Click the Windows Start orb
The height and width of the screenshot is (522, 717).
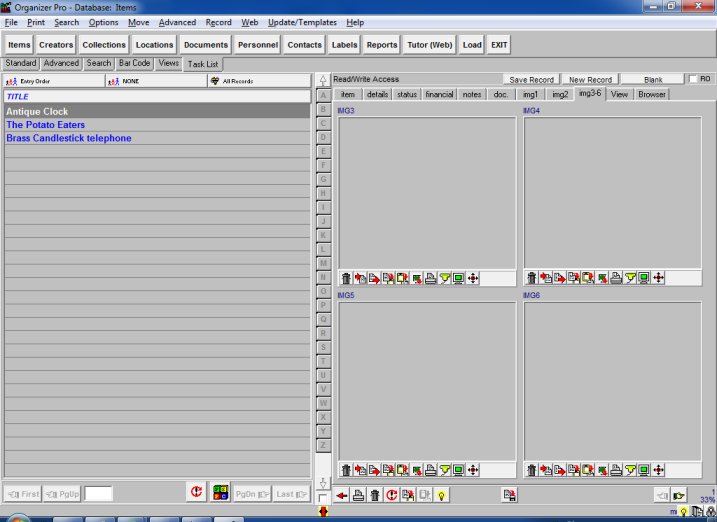[x=17, y=519]
